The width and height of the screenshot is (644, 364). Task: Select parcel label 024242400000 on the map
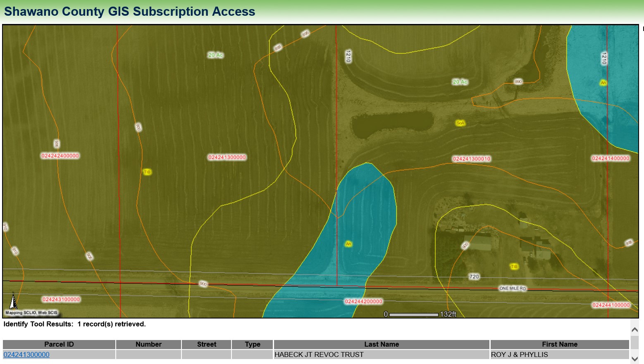coord(60,156)
